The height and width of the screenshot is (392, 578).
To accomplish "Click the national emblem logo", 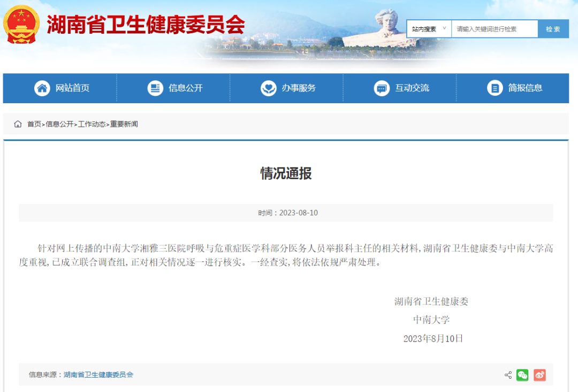I will coord(21,25).
